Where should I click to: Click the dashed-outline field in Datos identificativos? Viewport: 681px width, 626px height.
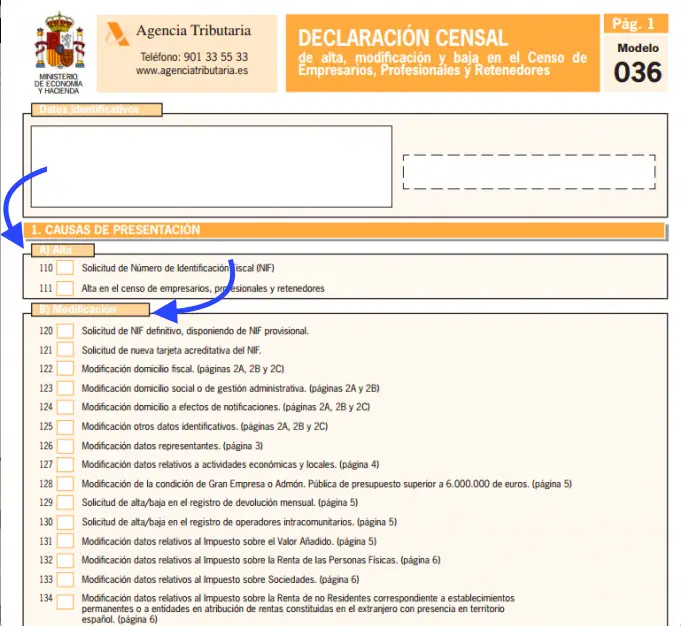[529, 172]
